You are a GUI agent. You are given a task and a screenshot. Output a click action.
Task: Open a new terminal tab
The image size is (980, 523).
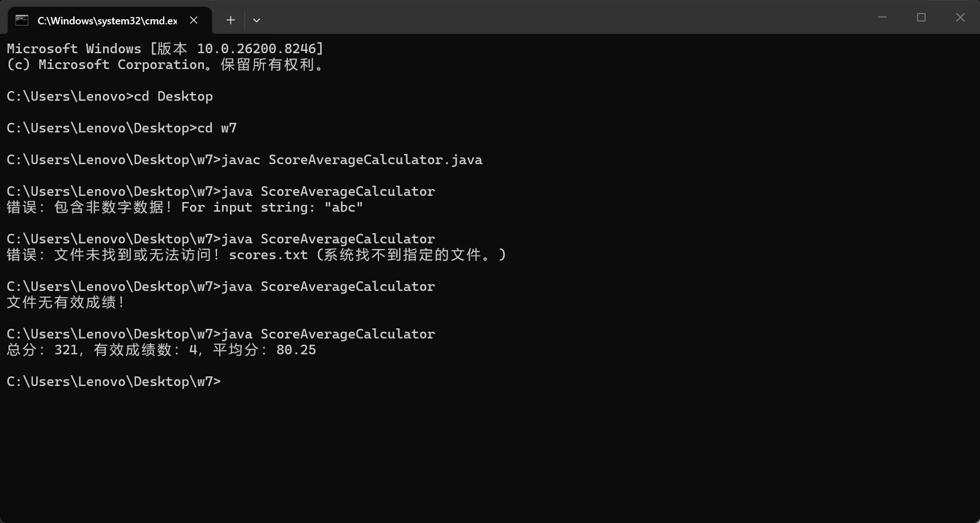(231, 20)
